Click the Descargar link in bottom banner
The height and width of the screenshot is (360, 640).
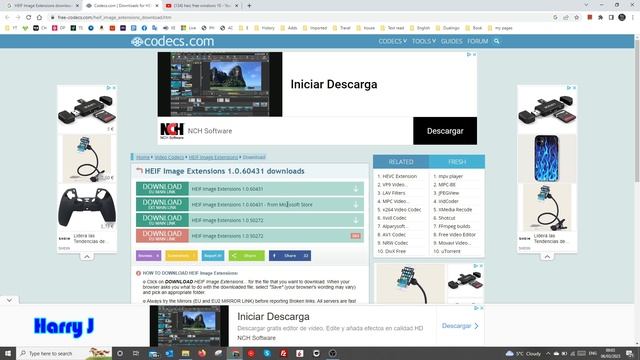pos(460,326)
